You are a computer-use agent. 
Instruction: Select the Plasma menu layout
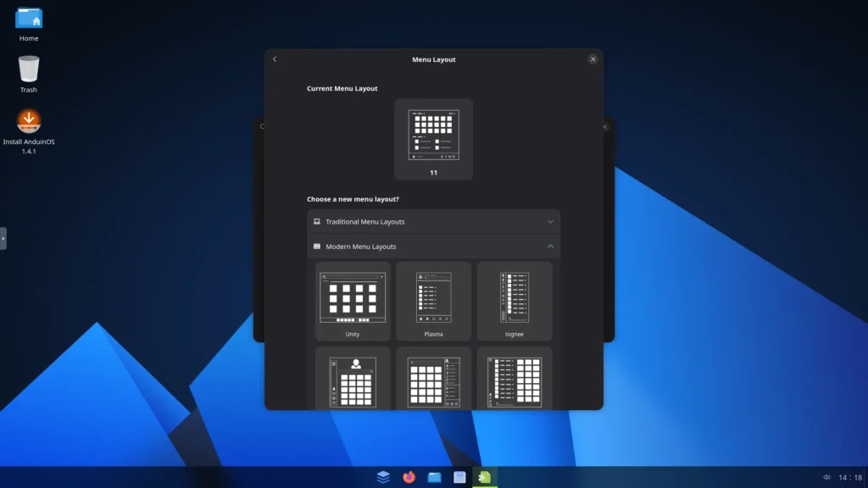433,302
